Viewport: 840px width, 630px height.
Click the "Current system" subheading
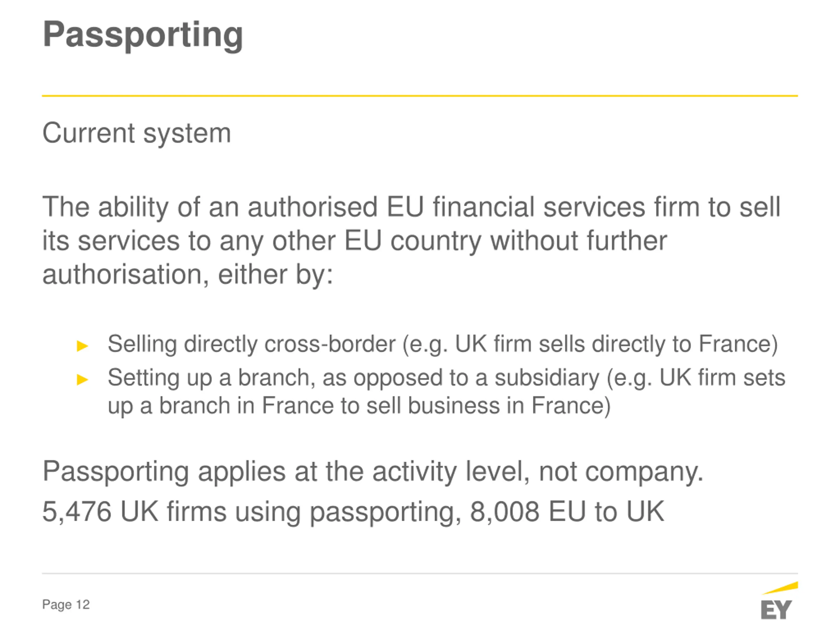137,133
